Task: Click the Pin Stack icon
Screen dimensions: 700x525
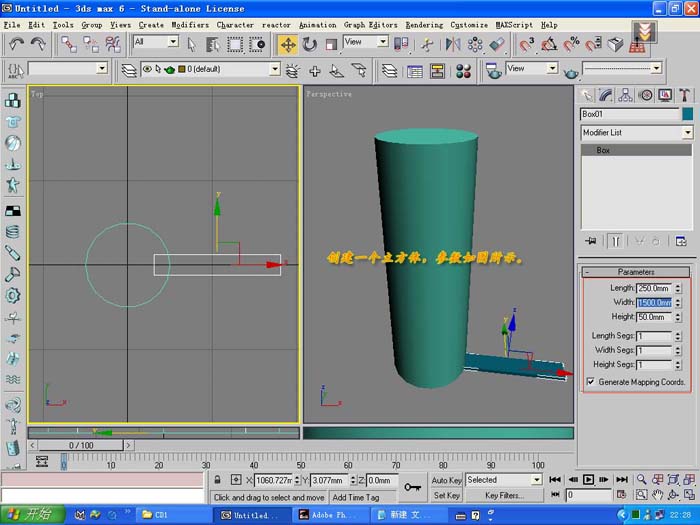Action: click(x=591, y=241)
